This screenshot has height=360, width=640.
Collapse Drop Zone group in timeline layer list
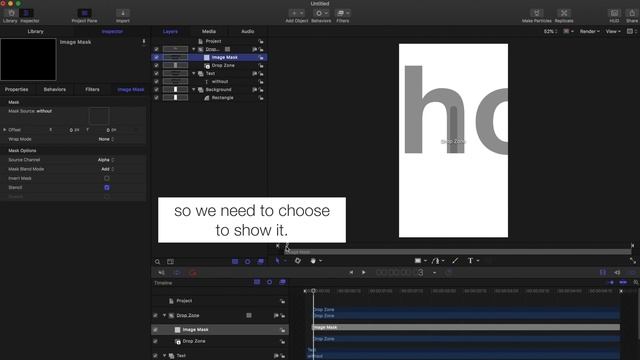click(x=164, y=316)
